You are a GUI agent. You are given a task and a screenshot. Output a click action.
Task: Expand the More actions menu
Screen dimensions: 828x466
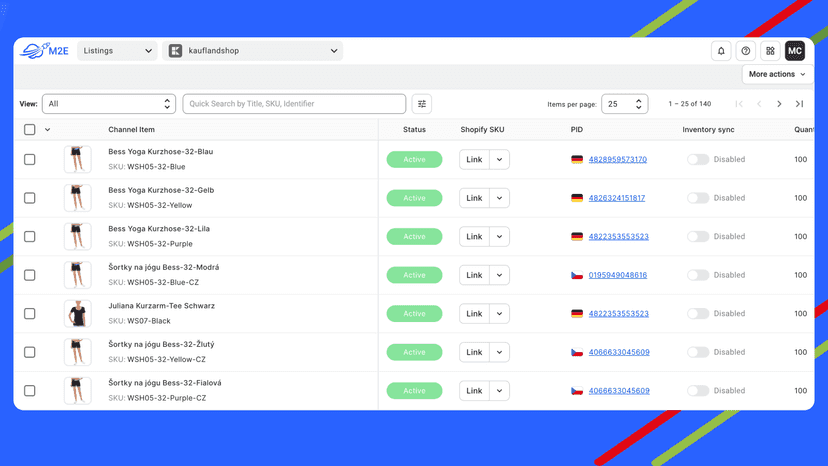click(777, 74)
